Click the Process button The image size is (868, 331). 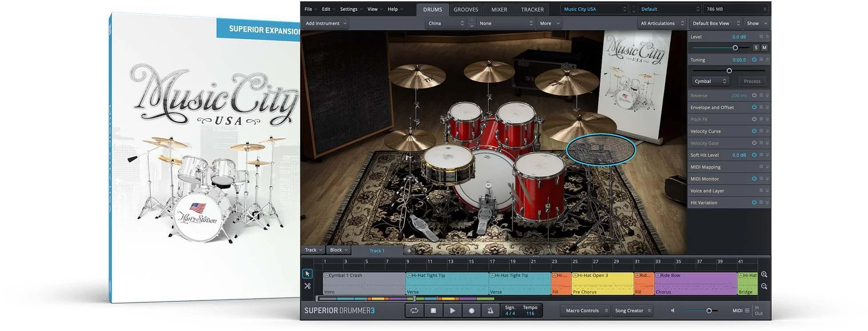pos(752,81)
